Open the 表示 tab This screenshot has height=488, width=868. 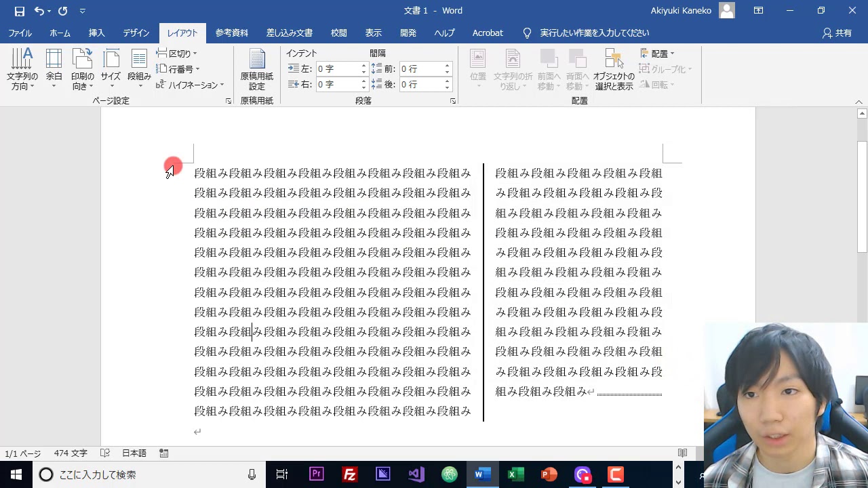pyautogui.click(x=373, y=33)
